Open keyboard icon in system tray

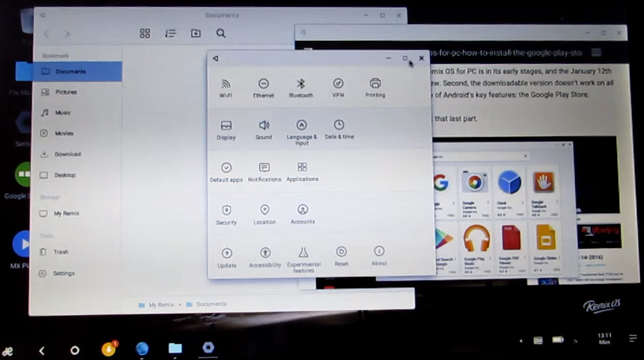point(537,340)
